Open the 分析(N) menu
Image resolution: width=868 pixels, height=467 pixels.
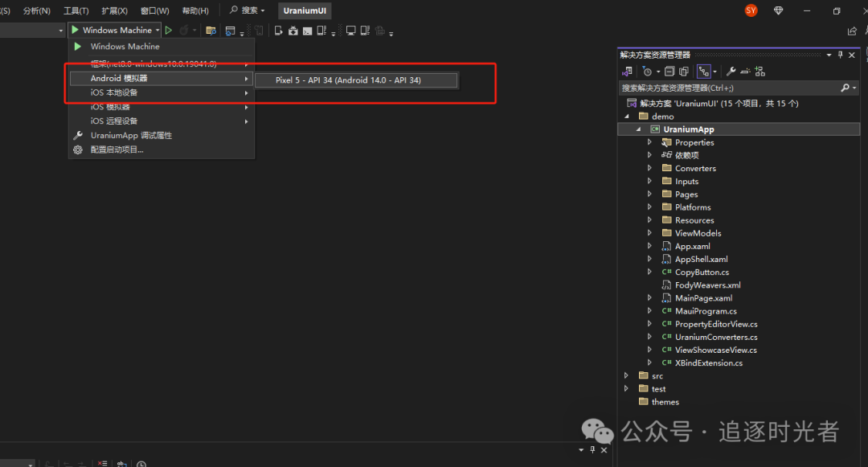pyautogui.click(x=36, y=10)
